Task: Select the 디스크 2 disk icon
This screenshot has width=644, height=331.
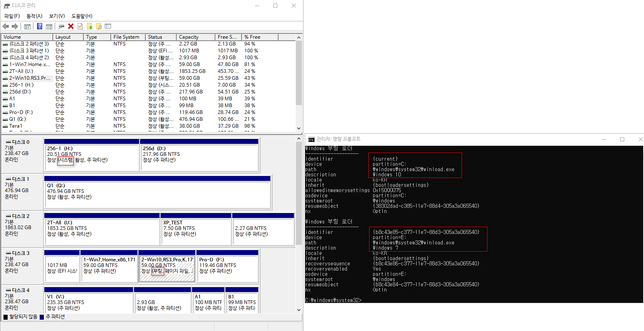Action: 8,216
